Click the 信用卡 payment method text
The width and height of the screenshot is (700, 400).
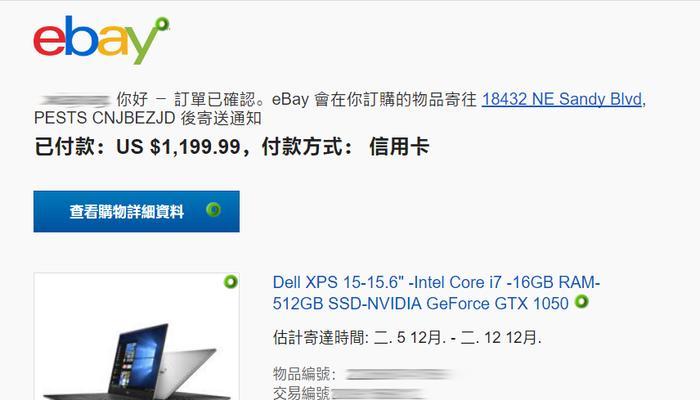coord(399,146)
